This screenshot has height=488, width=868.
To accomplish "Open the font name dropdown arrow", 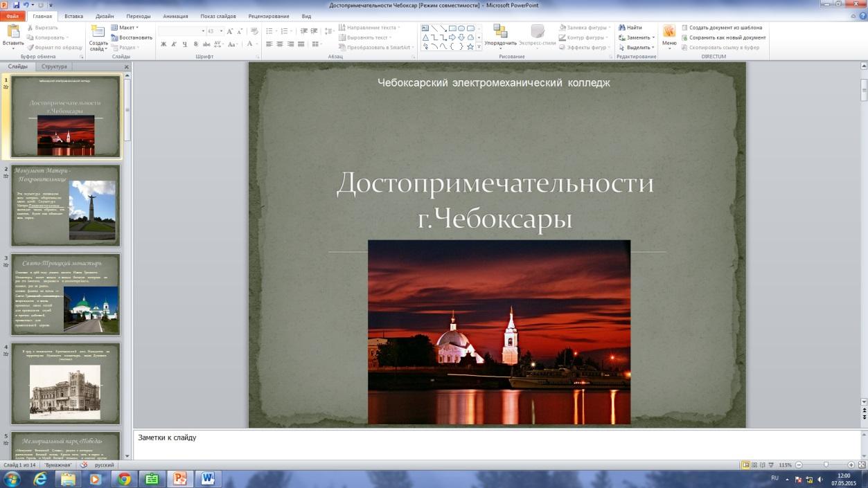I will (203, 31).
